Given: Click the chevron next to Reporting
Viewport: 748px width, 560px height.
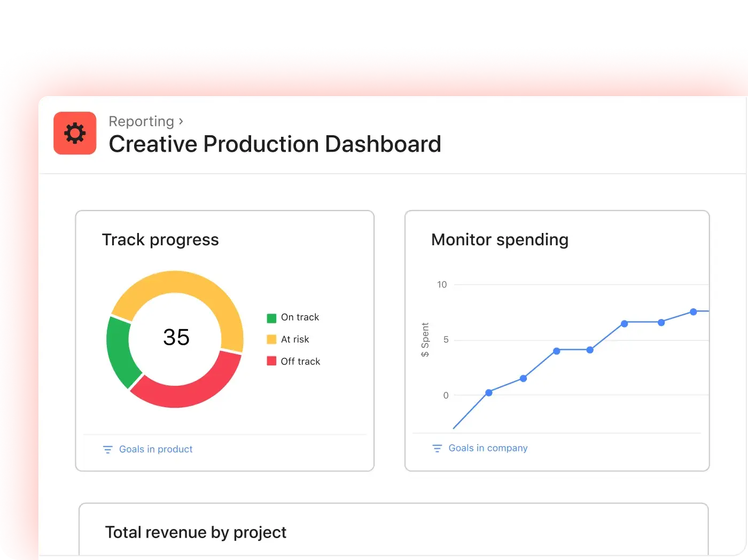Looking at the screenshot, I should (x=181, y=122).
